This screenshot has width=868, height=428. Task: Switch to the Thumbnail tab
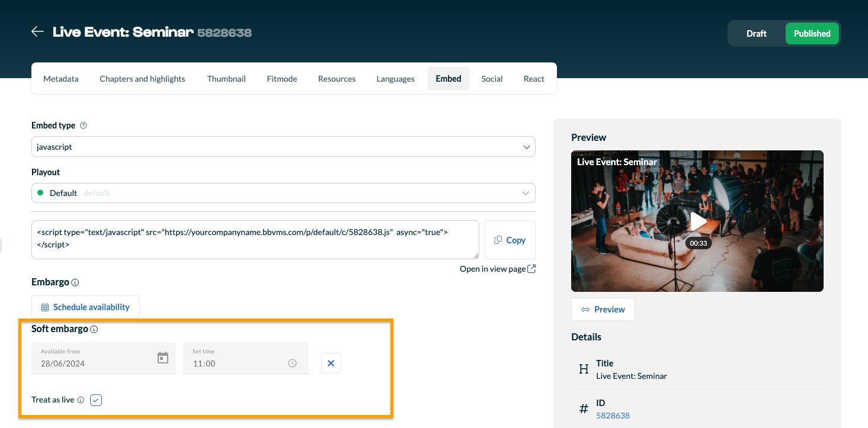tap(226, 79)
